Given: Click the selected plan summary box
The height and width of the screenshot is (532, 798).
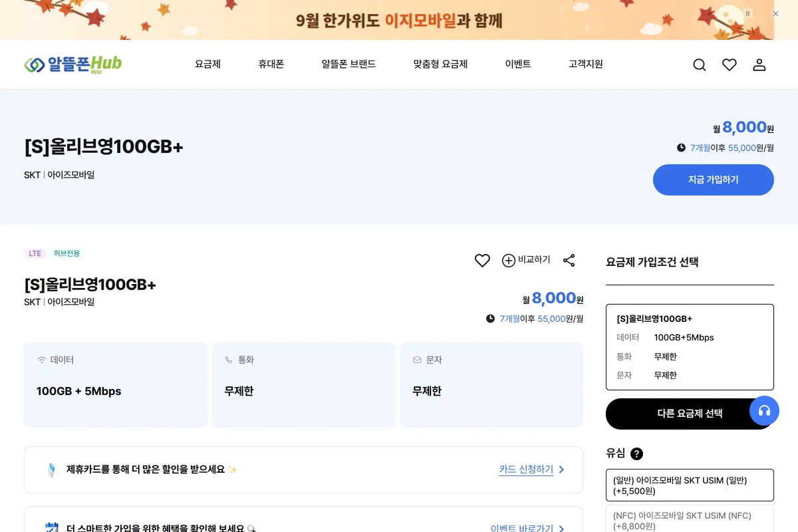Looking at the screenshot, I should coord(690,347).
